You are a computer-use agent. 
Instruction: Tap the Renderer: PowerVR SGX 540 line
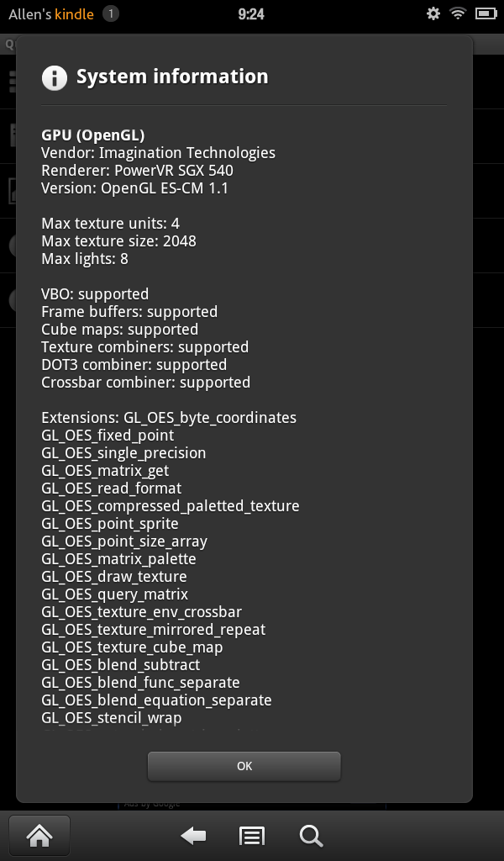click(x=137, y=170)
